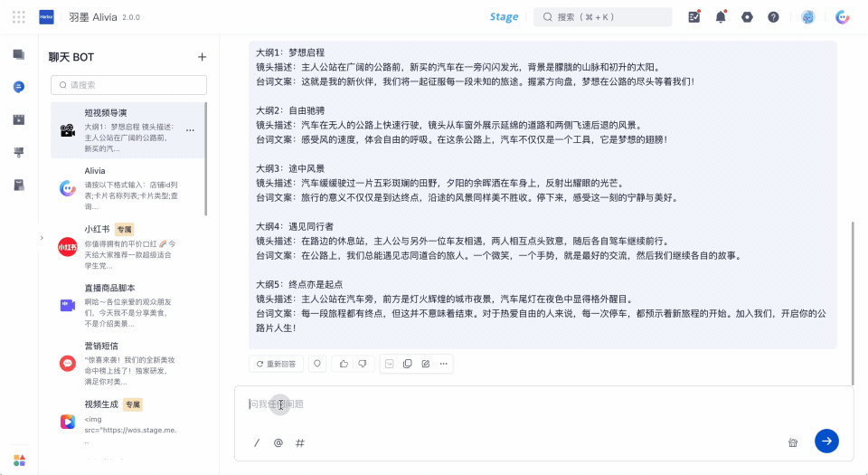Click the blue Harbor logo
The width and height of the screenshot is (868, 475).
point(46,17)
